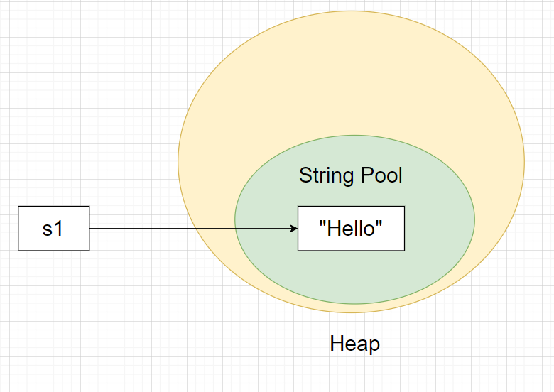554x392 pixels.
Task: Select the String Pool text label
Action: click(x=350, y=175)
